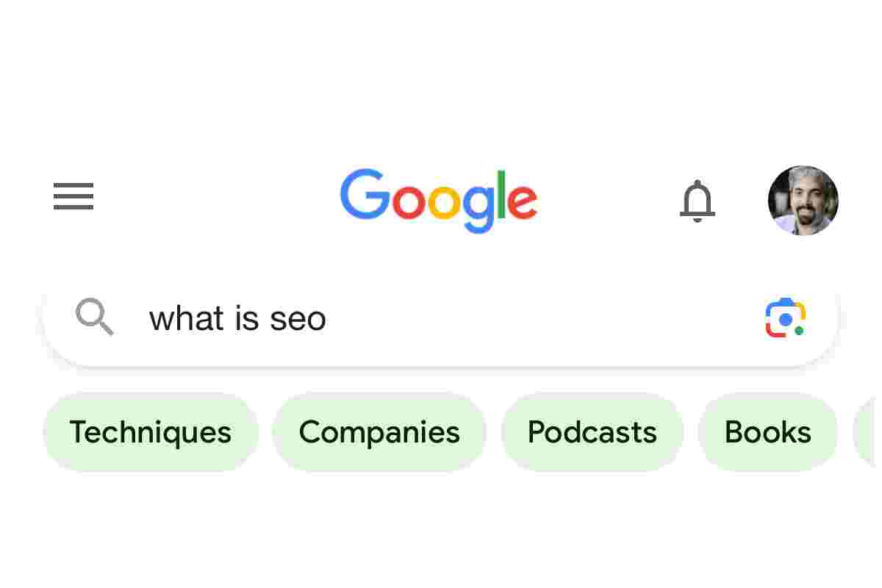Open the account profile picture
Viewport: 882px width, 588px height.
tap(803, 200)
